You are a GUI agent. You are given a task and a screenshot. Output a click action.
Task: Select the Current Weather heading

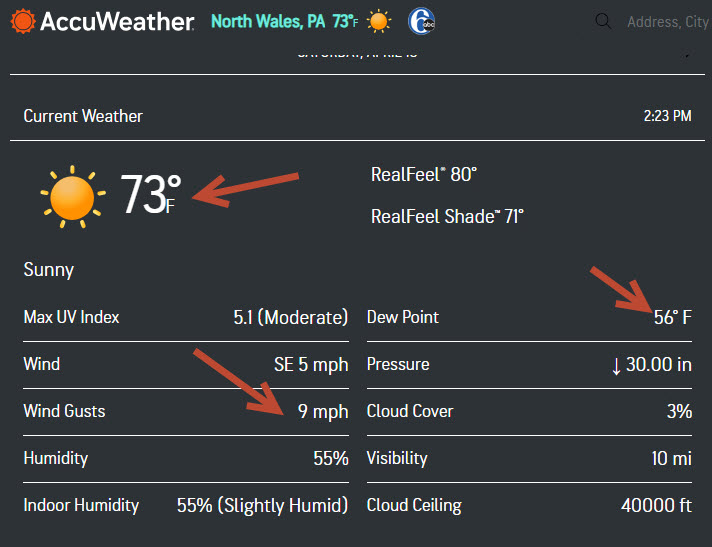coord(83,116)
